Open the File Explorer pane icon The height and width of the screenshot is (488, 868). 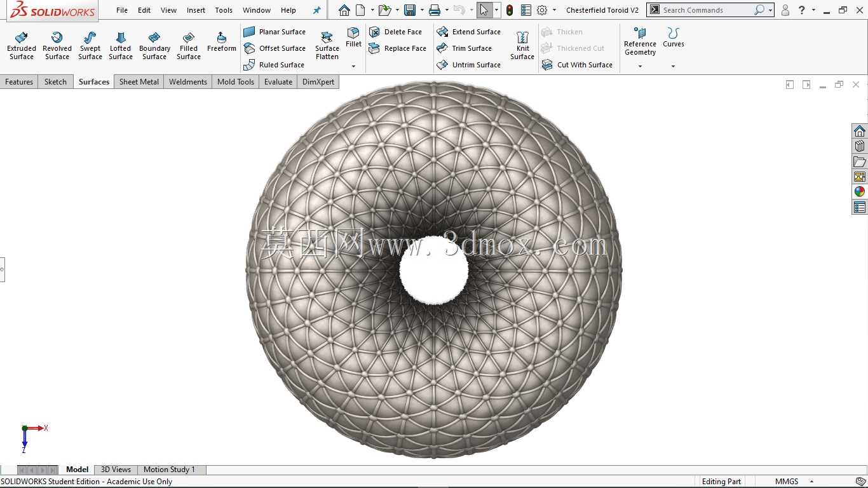[x=860, y=161]
